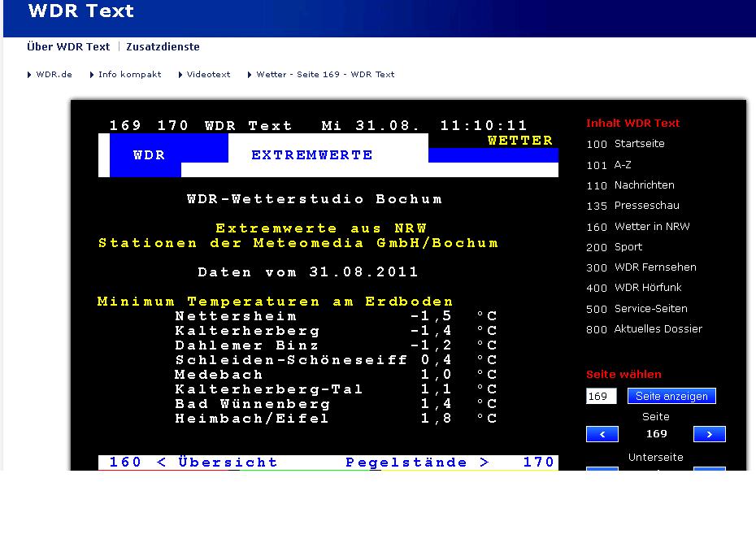
Task: Open the Zusatzdienste menu item
Action: (x=163, y=47)
